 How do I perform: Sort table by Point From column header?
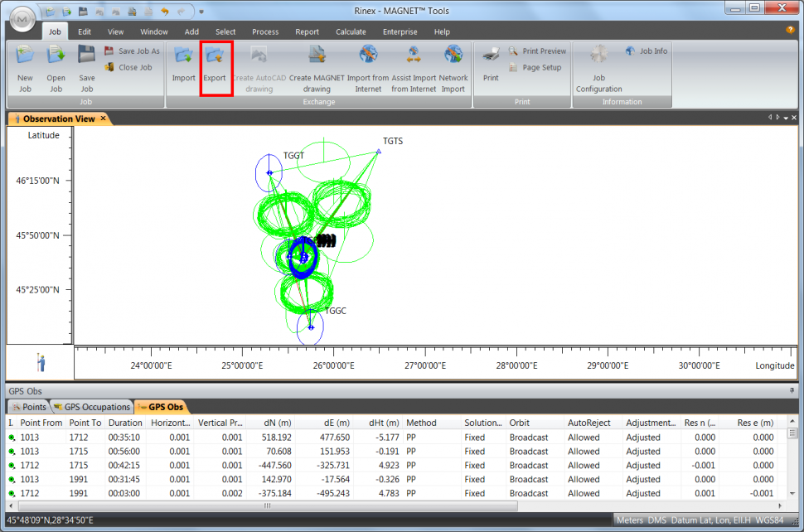41,423
